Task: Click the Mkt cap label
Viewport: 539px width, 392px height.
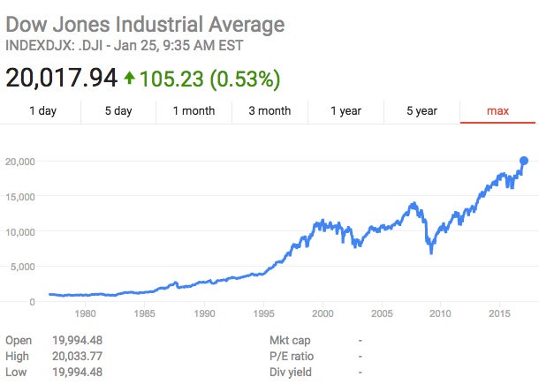Action: (x=290, y=340)
